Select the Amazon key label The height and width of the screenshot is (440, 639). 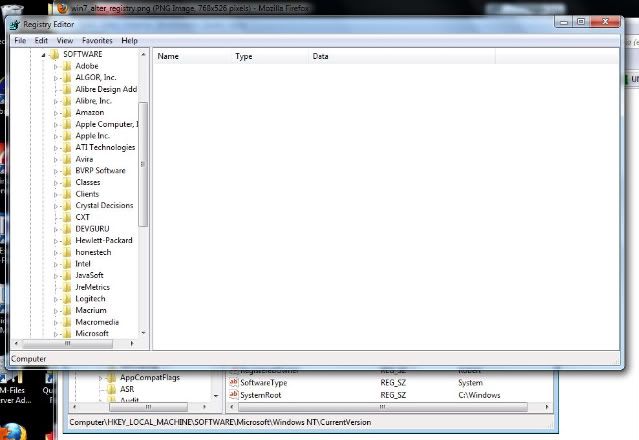coord(90,112)
